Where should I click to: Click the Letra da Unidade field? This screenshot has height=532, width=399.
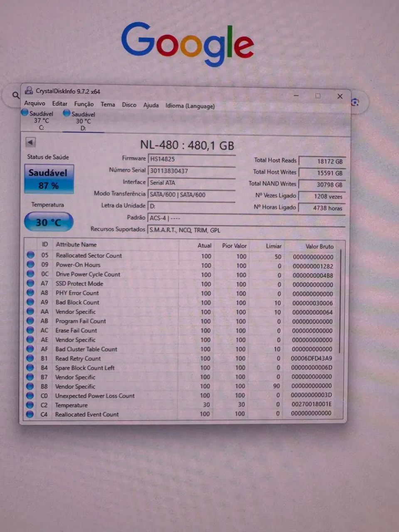(x=192, y=206)
